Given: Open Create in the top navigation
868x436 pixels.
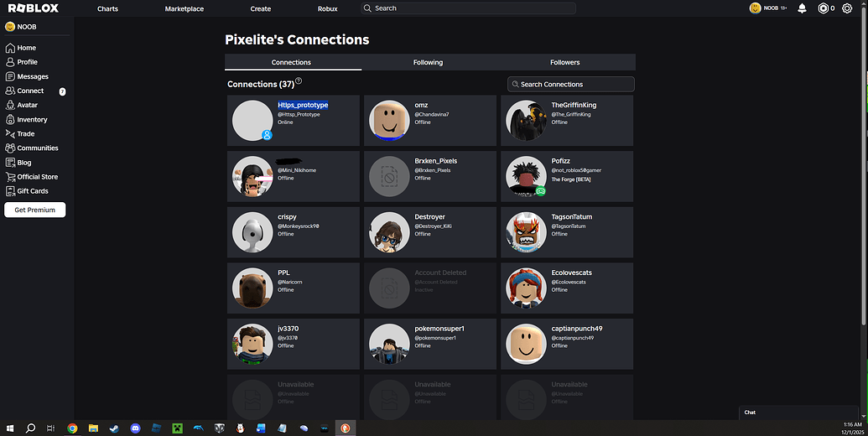Looking at the screenshot, I should (x=260, y=9).
